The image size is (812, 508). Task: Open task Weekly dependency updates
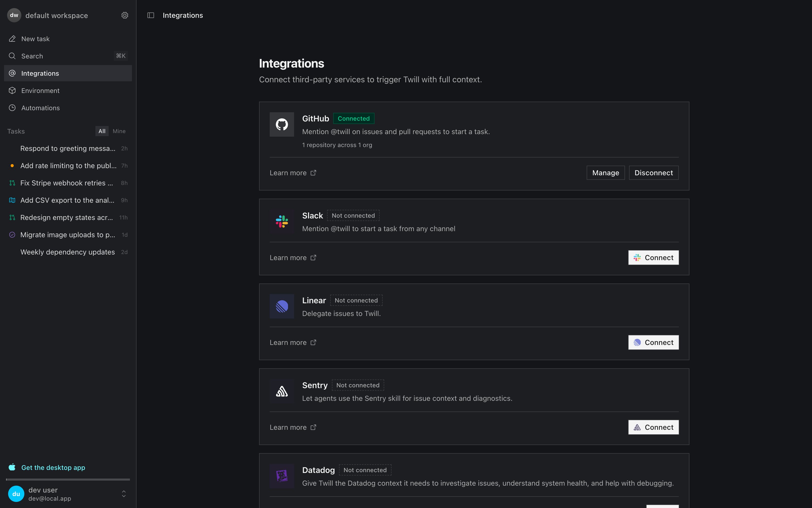(x=68, y=252)
